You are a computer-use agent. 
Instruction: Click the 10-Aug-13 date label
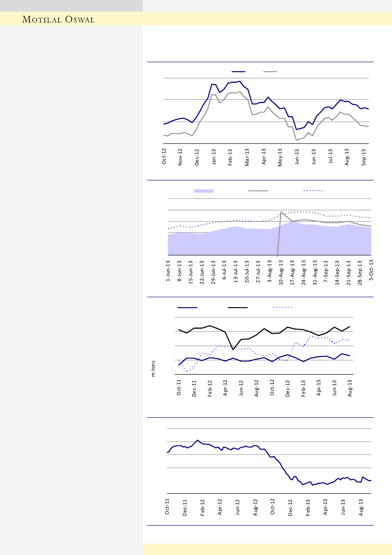pos(281,271)
